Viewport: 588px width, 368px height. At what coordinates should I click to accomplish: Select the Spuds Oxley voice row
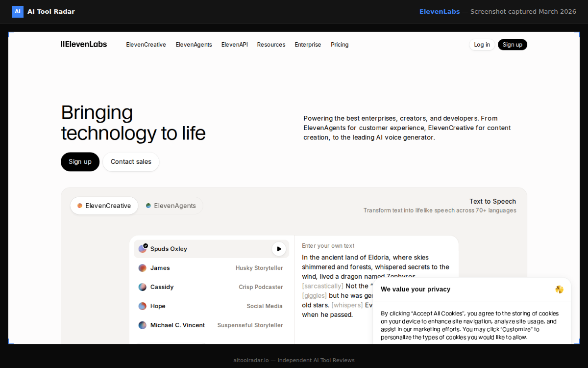click(211, 249)
